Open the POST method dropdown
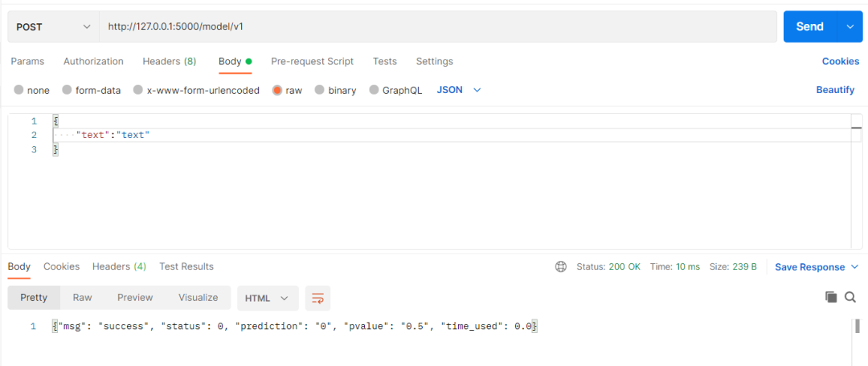 [x=53, y=26]
